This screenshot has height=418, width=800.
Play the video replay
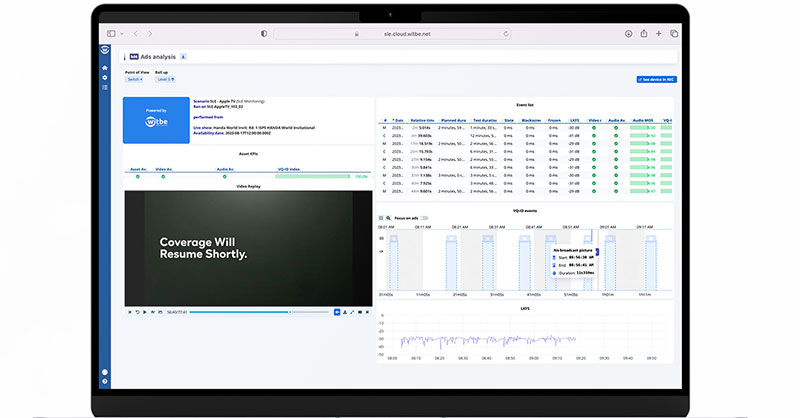tap(145, 312)
